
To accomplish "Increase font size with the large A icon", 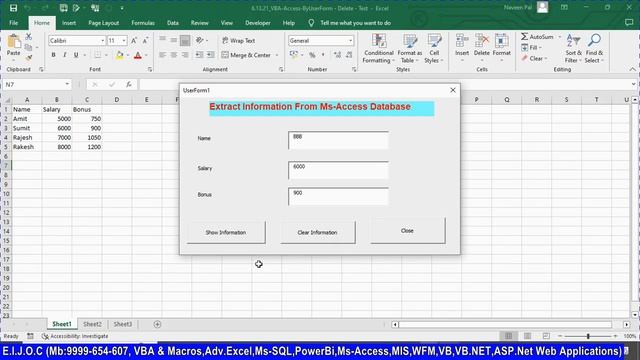I will [134, 40].
